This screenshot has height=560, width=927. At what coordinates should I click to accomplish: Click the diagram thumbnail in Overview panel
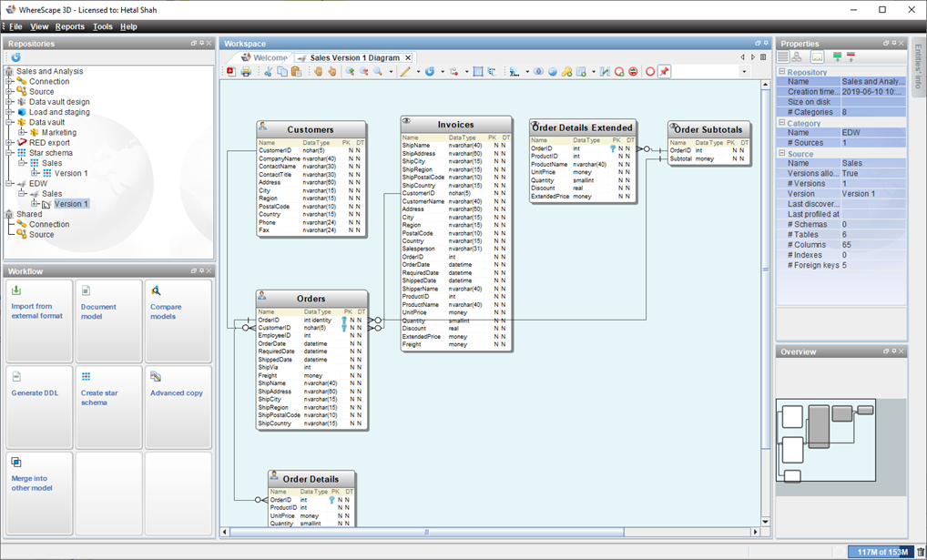[x=825, y=440]
